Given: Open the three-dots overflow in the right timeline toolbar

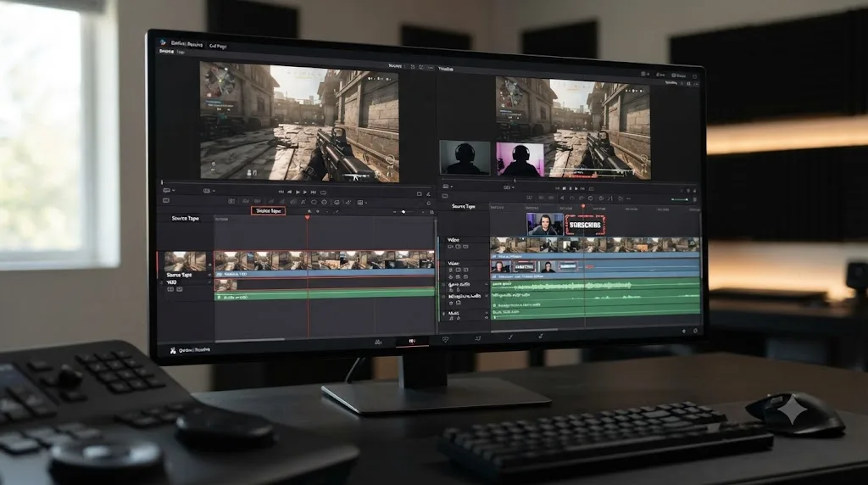Looking at the screenshot, I should (x=628, y=198).
